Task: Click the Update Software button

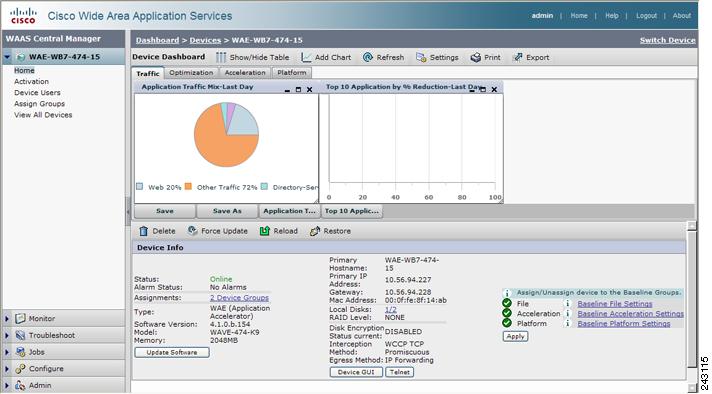Action: pyautogui.click(x=172, y=352)
